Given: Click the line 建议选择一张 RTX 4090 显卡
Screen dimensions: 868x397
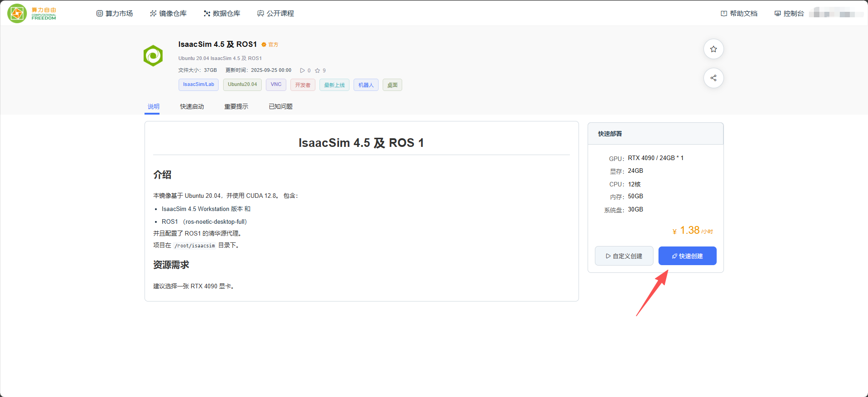Looking at the screenshot, I should (194, 286).
